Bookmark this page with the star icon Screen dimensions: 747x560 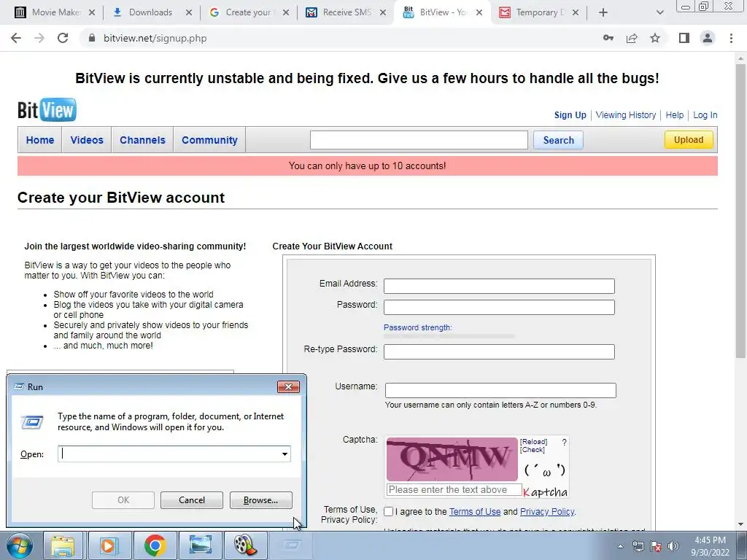click(x=655, y=38)
